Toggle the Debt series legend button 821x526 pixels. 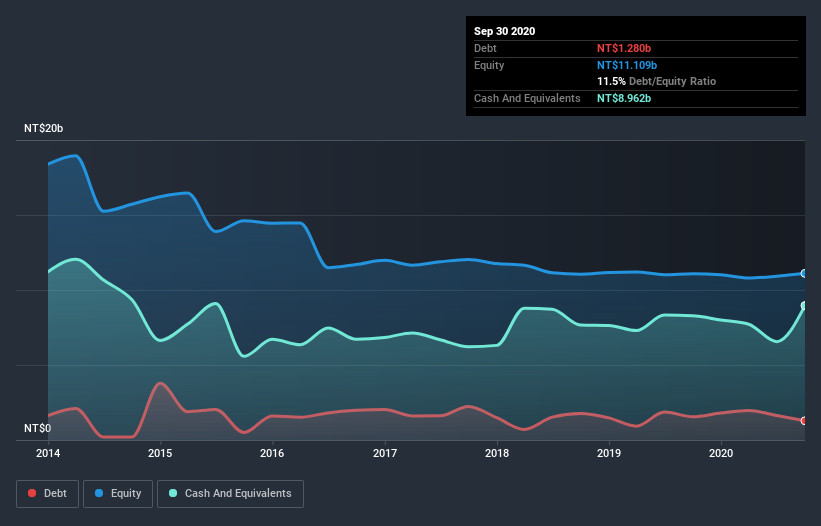pos(48,494)
